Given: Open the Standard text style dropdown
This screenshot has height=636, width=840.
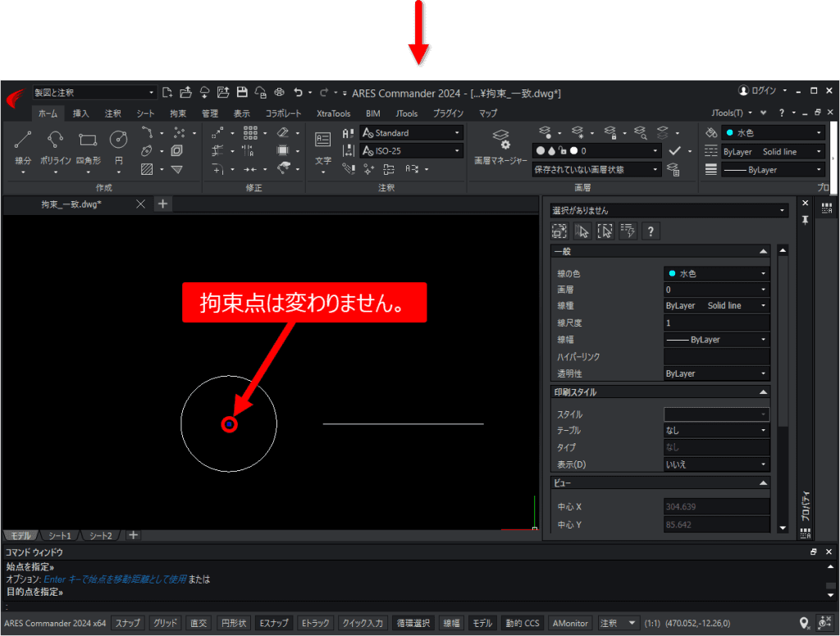Looking at the screenshot, I should point(412,133).
